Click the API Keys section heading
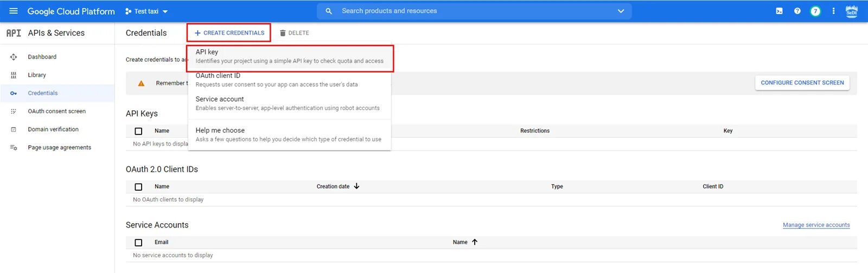 point(142,114)
